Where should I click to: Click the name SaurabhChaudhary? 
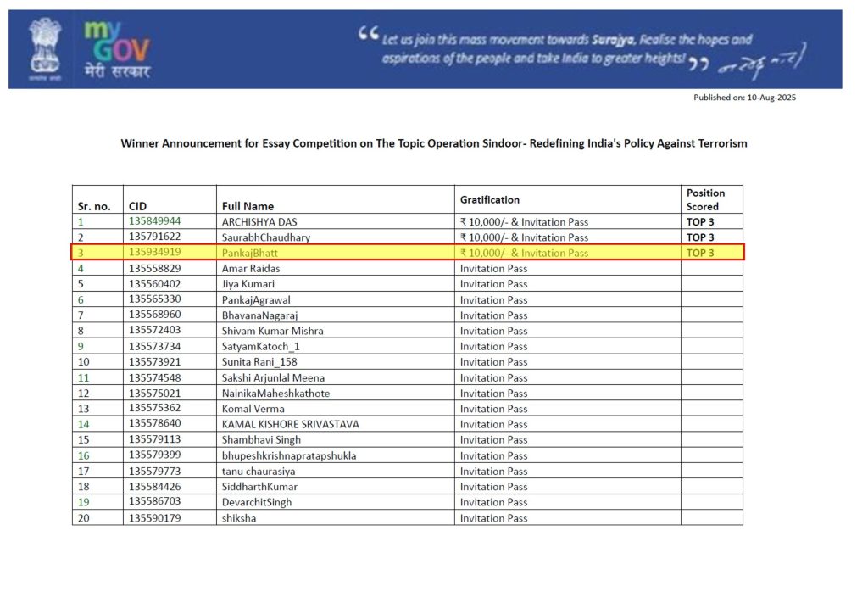(265, 237)
